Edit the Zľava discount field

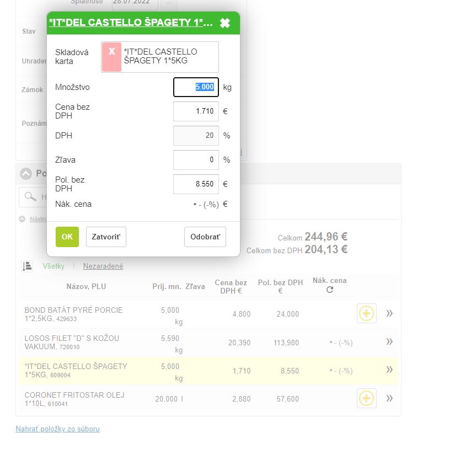click(196, 160)
